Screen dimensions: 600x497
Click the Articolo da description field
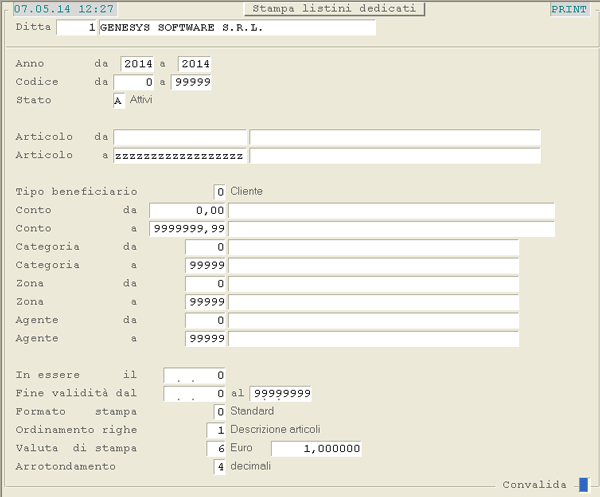tap(395, 137)
